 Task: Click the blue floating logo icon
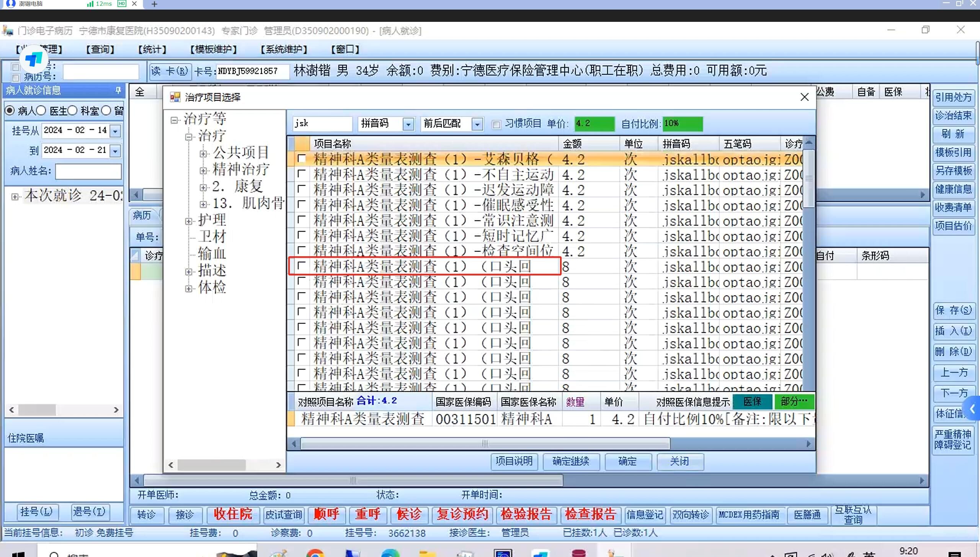coord(34,59)
